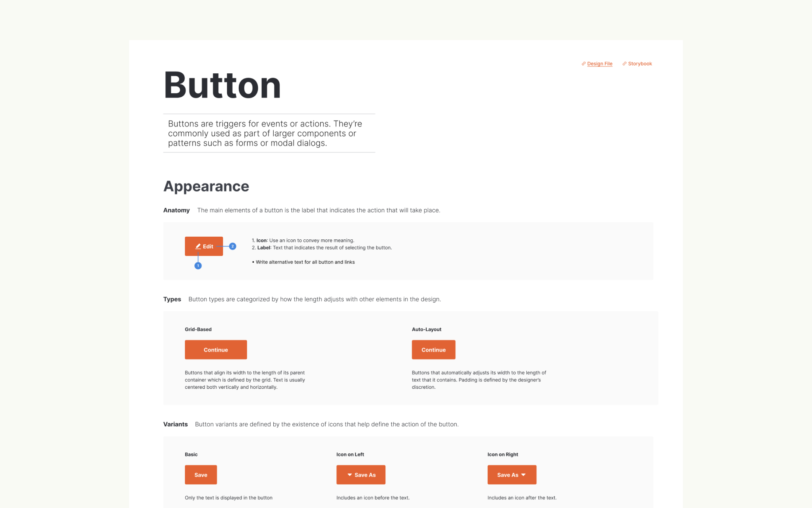Open the Storybook link
The image size is (812, 508).
640,64
